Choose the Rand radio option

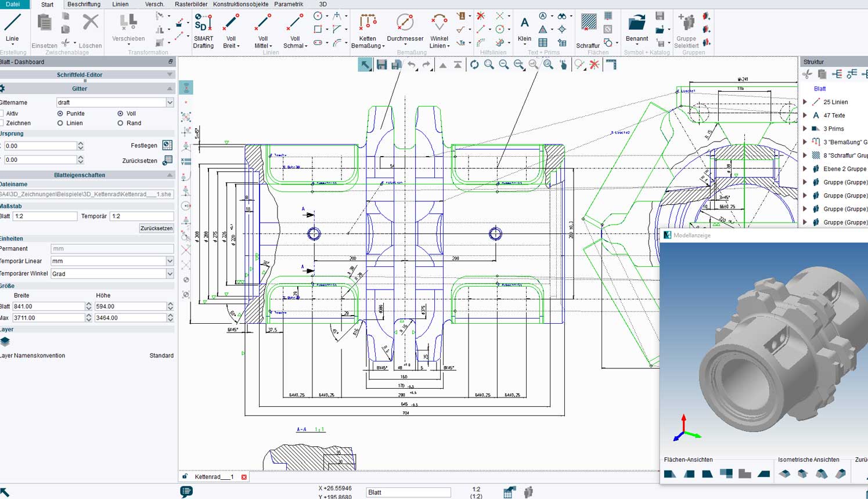tap(120, 123)
